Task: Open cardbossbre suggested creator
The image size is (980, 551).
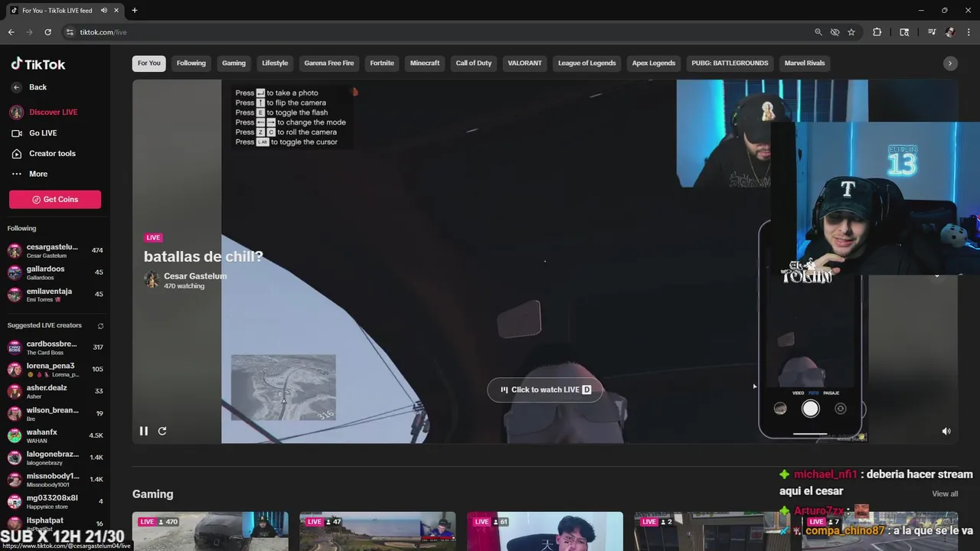Action: [x=55, y=347]
